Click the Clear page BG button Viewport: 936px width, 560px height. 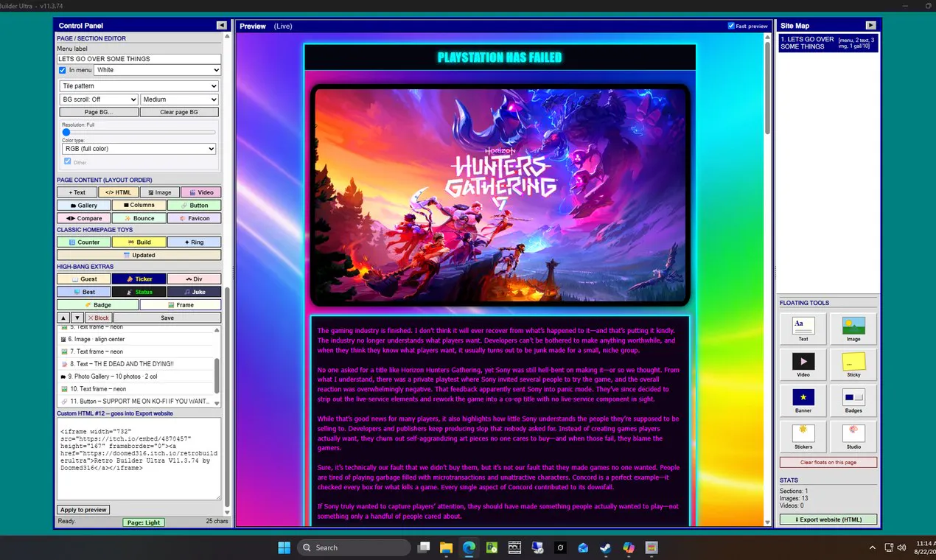[179, 112]
